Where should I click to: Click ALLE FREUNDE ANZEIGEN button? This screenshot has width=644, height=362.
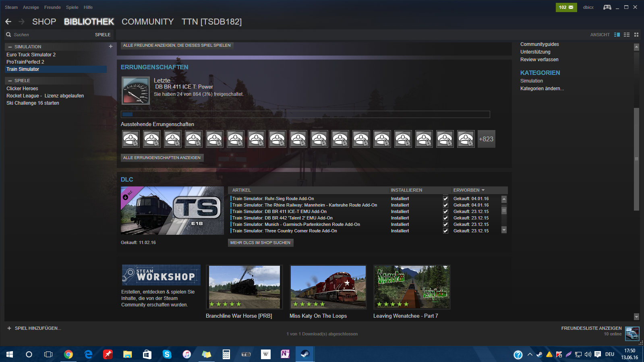pos(177,46)
